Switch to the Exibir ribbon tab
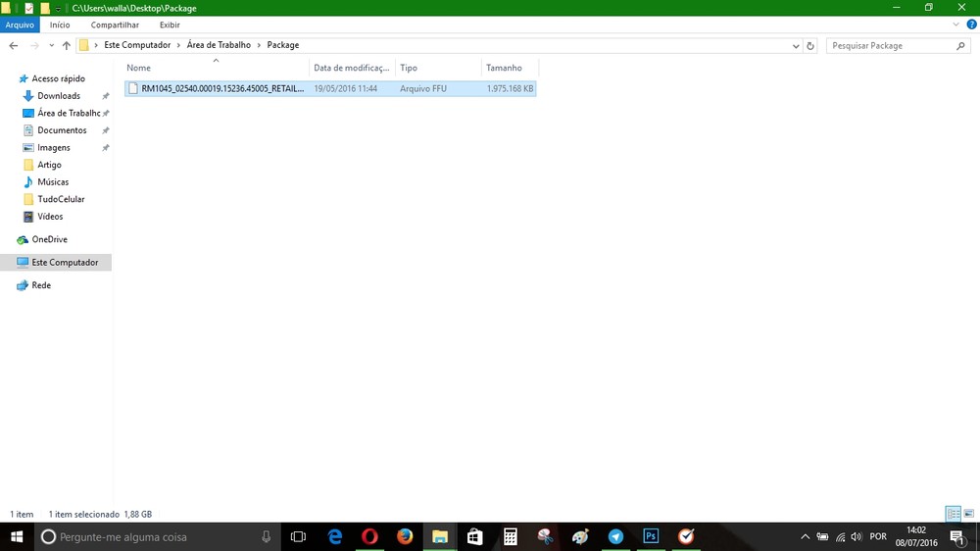 (x=170, y=25)
